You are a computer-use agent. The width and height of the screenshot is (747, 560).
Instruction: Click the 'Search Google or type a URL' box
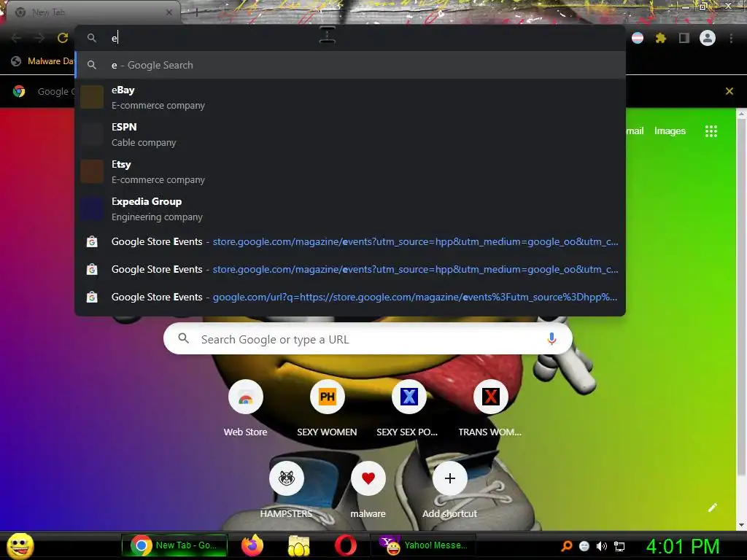click(x=368, y=339)
